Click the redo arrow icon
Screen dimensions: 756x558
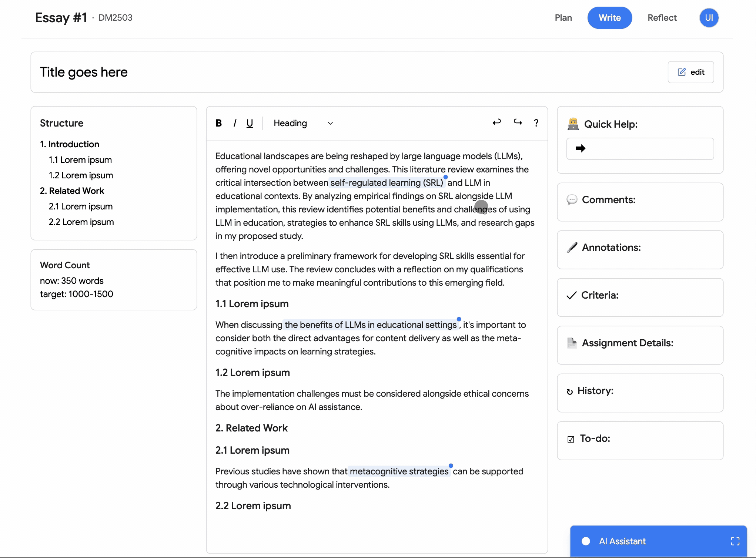click(x=518, y=122)
